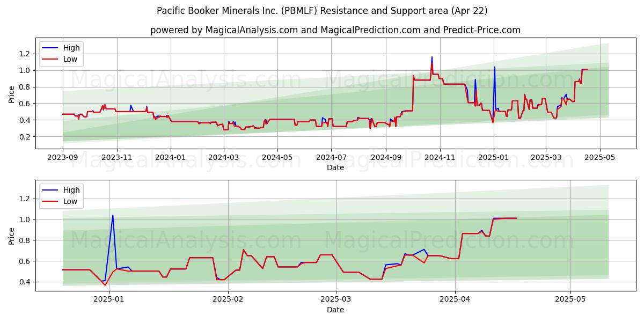The width and height of the screenshot is (644, 322).
Task: Click the blue High line swatch in bottom legend
Action: (x=50, y=191)
